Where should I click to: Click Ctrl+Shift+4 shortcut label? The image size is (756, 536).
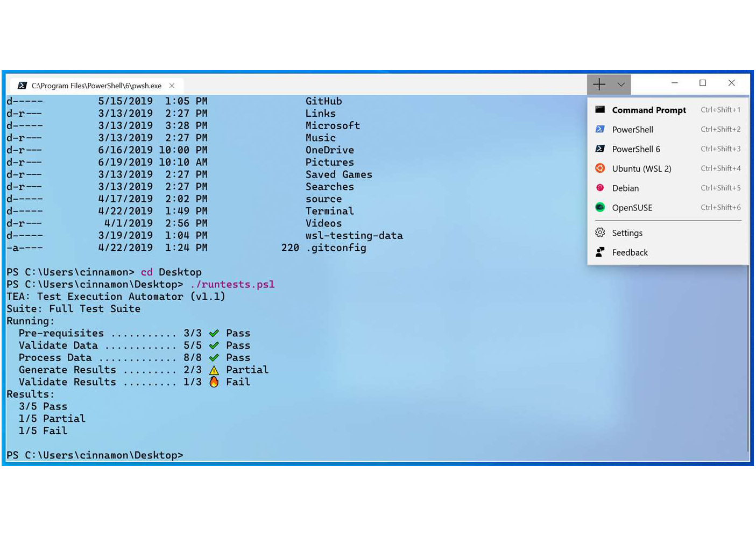point(720,168)
